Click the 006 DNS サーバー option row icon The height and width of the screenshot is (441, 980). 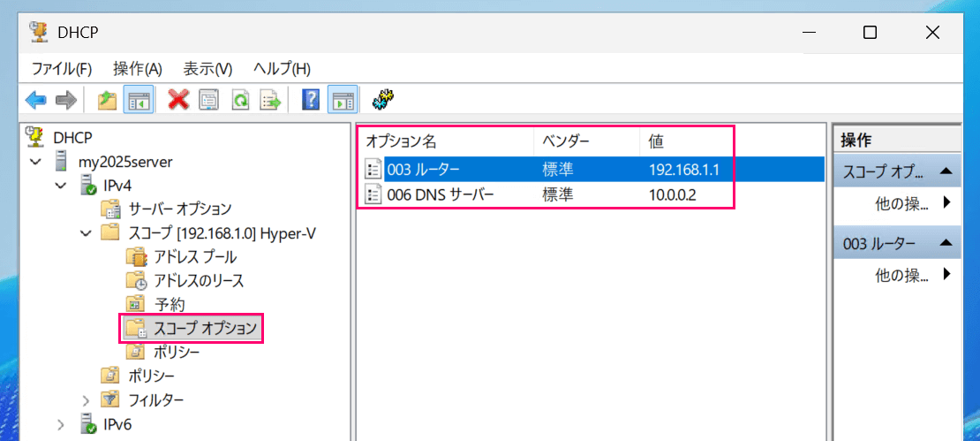tap(373, 195)
